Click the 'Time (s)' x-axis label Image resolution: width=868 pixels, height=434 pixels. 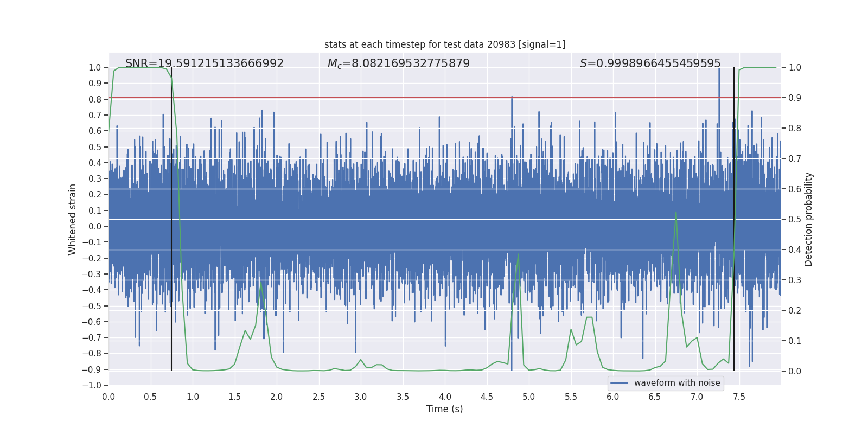[445, 409]
